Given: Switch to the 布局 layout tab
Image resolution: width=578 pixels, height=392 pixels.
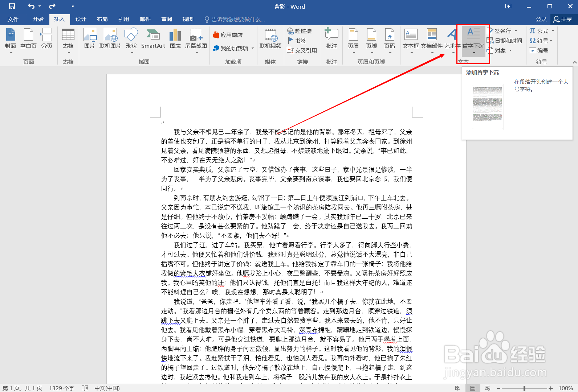Looking at the screenshot, I should [102, 19].
